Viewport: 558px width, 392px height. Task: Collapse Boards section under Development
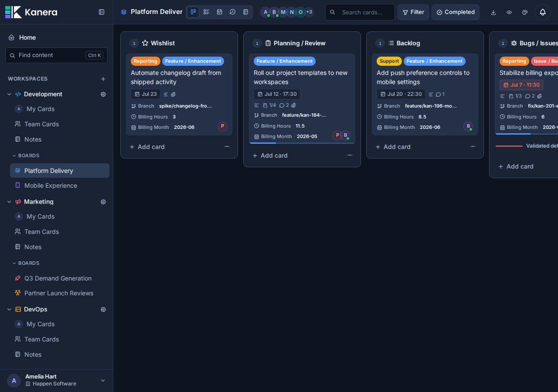tap(26, 155)
